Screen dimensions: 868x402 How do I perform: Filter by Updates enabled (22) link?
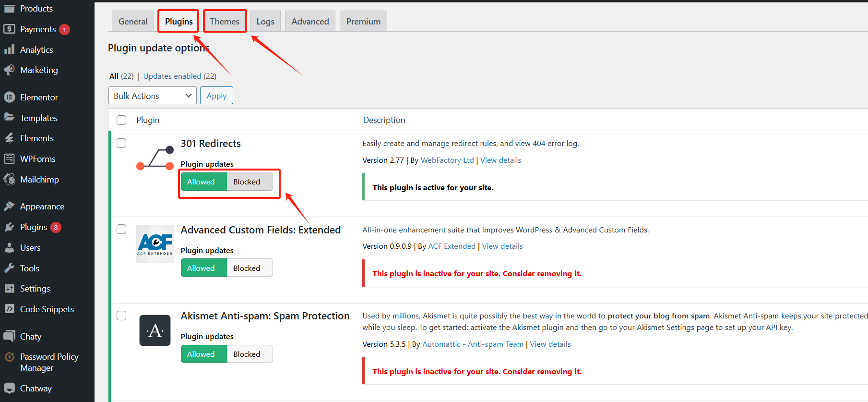coord(179,76)
